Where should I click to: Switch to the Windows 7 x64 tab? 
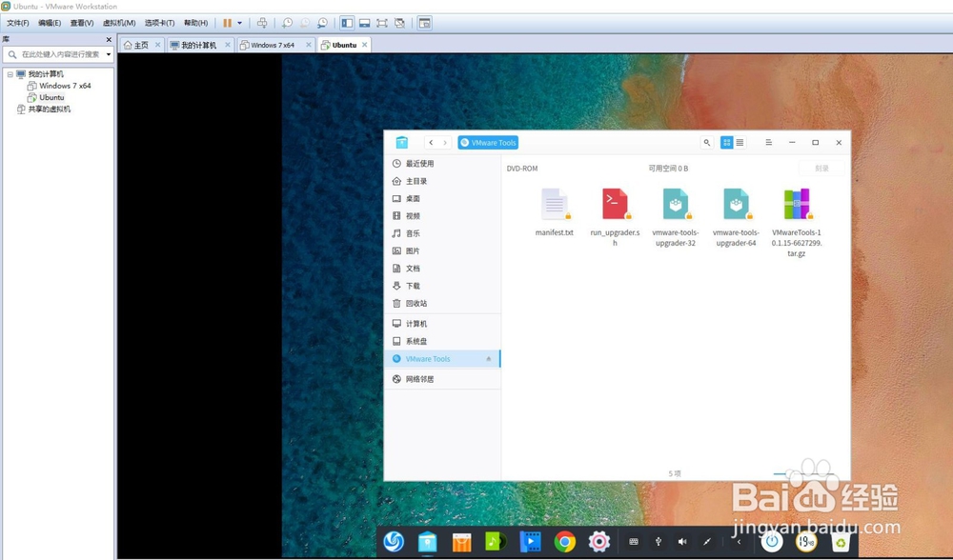274,44
